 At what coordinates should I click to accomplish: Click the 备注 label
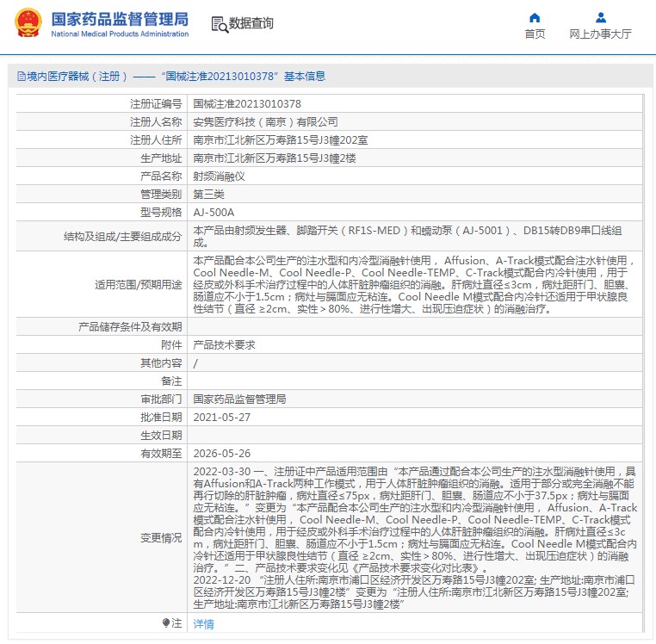point(171,381)
